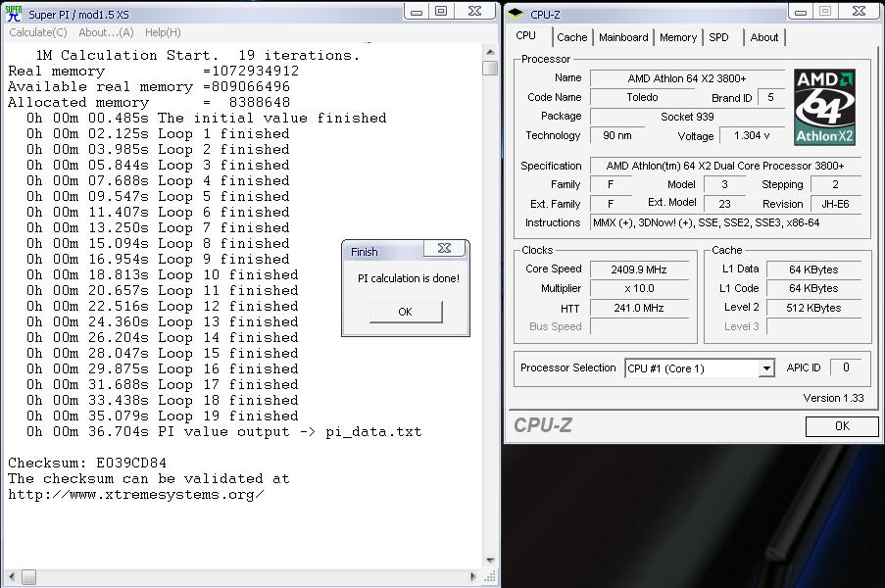Click the horizontal scrollbar thumb in Super PI
Image resolution: width=885 pixels, height=588 pixels.
(28, 576)
